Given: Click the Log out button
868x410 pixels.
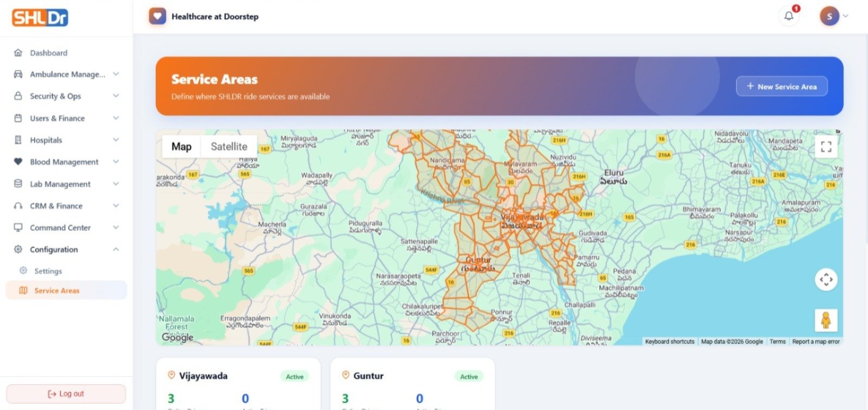Looking at the screenshot, I should click(66, 394).
